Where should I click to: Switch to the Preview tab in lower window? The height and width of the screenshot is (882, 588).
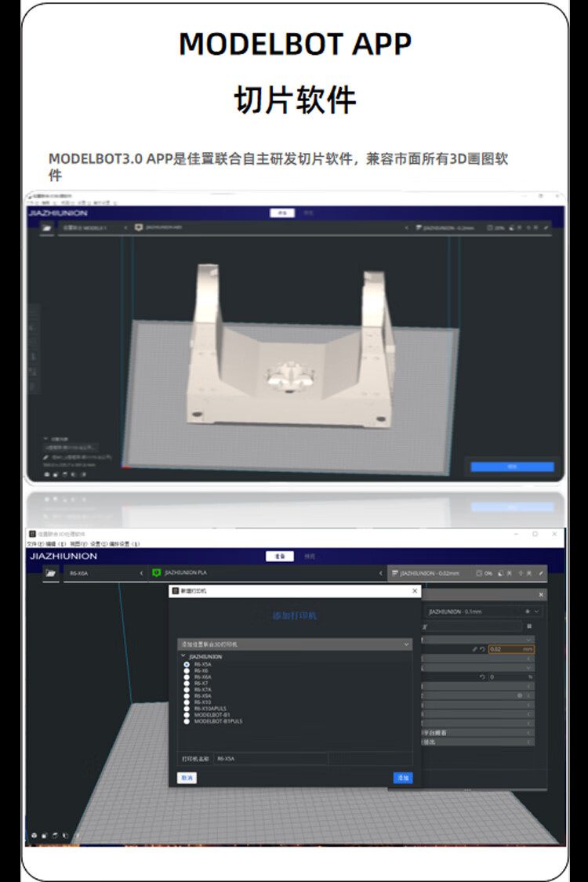coord(310,556)
